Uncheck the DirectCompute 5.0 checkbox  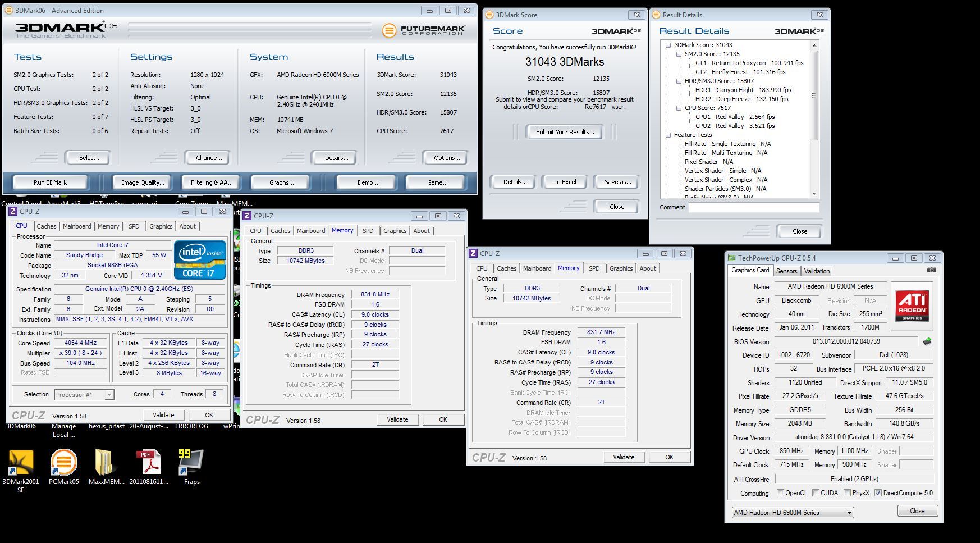(878, 493)
